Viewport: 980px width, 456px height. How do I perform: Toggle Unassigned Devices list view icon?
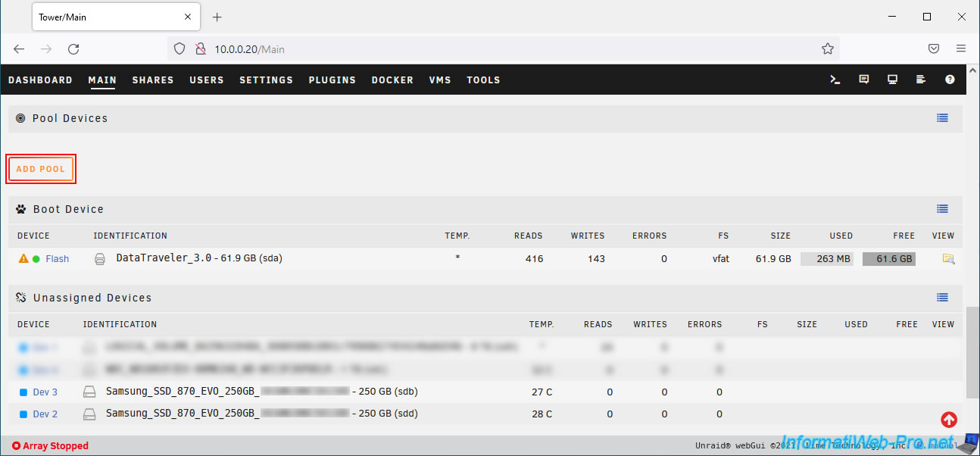tap(942, 298)
